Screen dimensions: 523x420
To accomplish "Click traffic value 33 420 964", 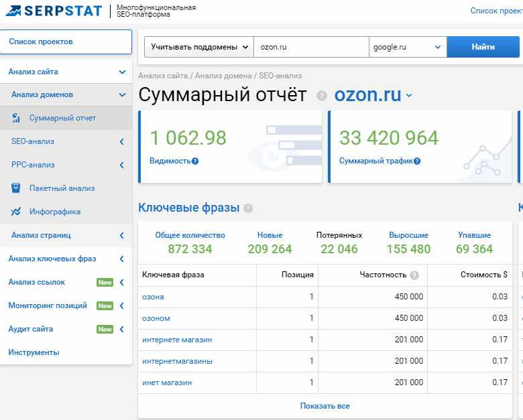I will [389, 138].
